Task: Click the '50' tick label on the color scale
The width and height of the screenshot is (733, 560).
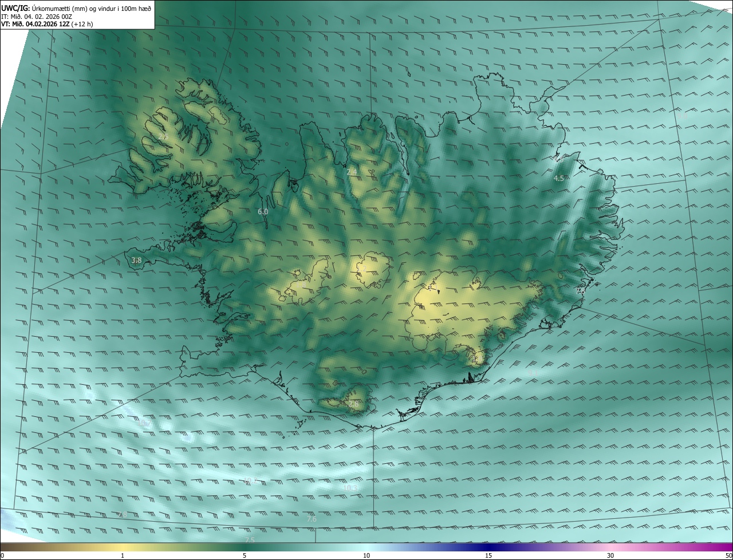Action: click(728, 555)
